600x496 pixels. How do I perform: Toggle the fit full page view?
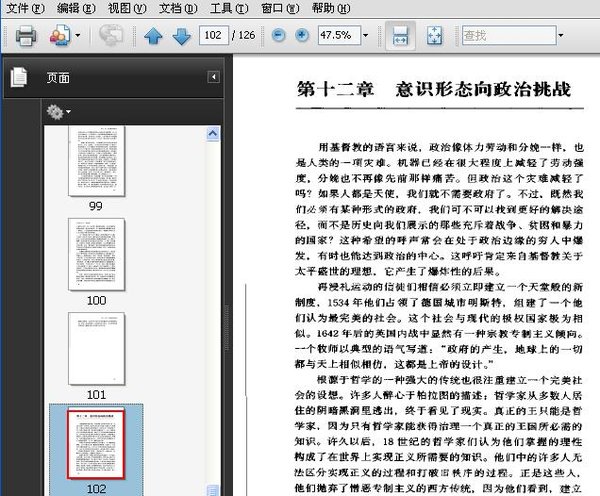tap(435, 37)
